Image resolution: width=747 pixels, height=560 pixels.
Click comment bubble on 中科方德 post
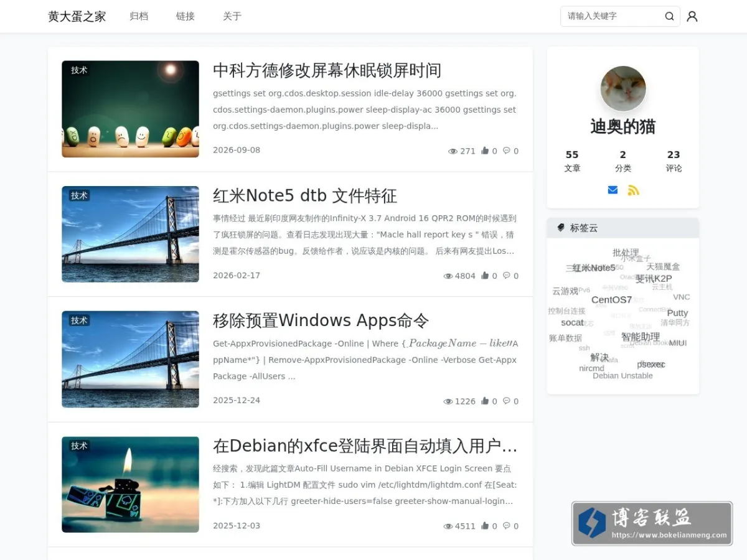point(506,151)
